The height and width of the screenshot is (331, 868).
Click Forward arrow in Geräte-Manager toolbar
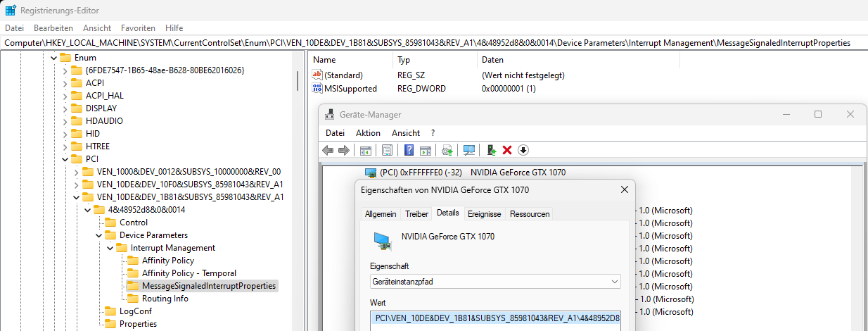(344, 150)
